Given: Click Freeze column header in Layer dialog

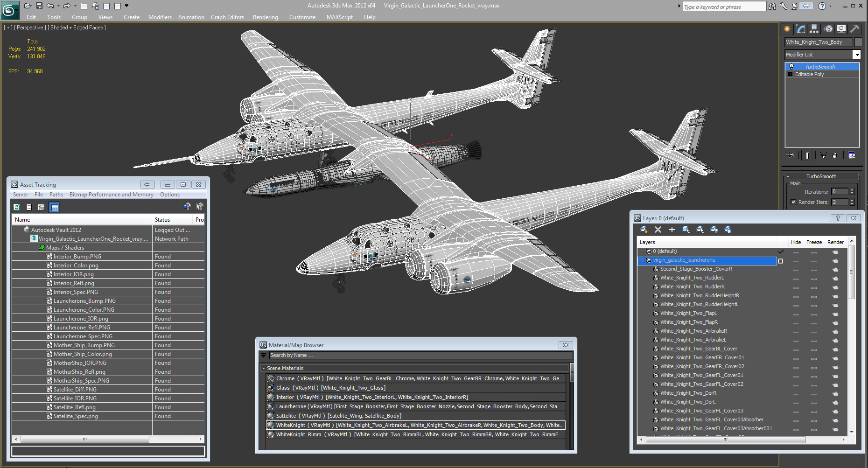Looking at the screenshot, I should click(814, 242).
